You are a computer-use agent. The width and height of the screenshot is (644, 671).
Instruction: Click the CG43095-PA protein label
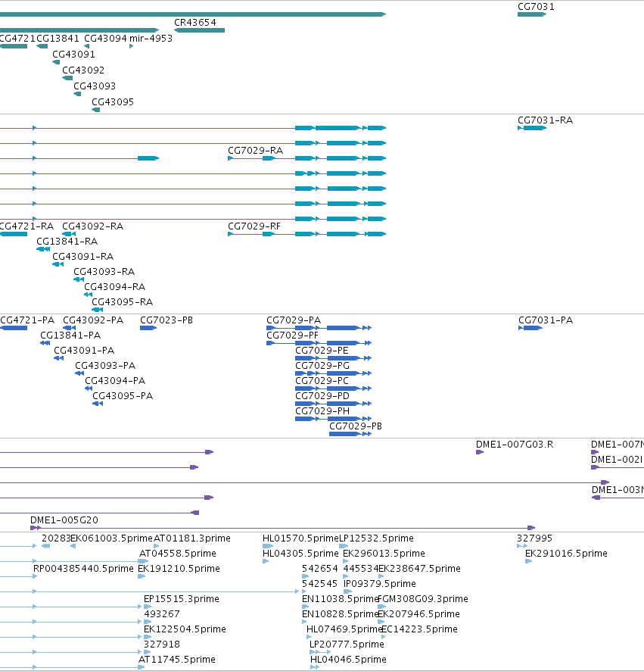[123, 396]
